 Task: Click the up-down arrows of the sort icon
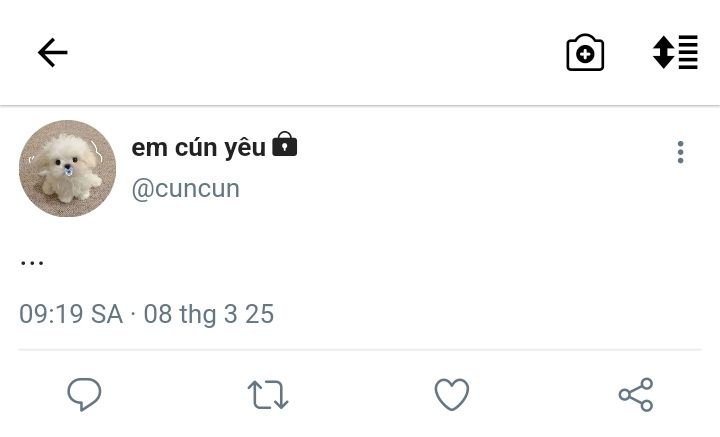click(x=663, y=52)
